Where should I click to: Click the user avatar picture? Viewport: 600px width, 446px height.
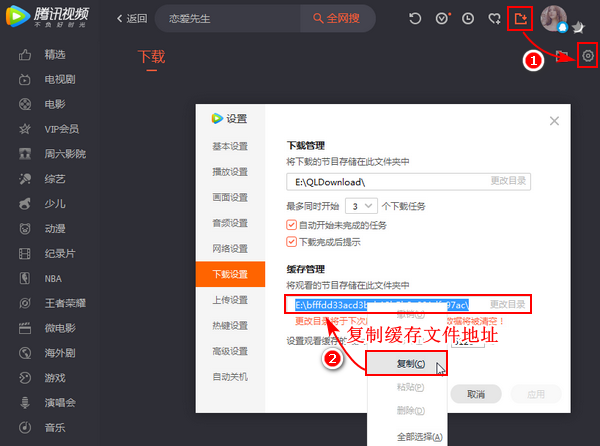tap(553, 18)
